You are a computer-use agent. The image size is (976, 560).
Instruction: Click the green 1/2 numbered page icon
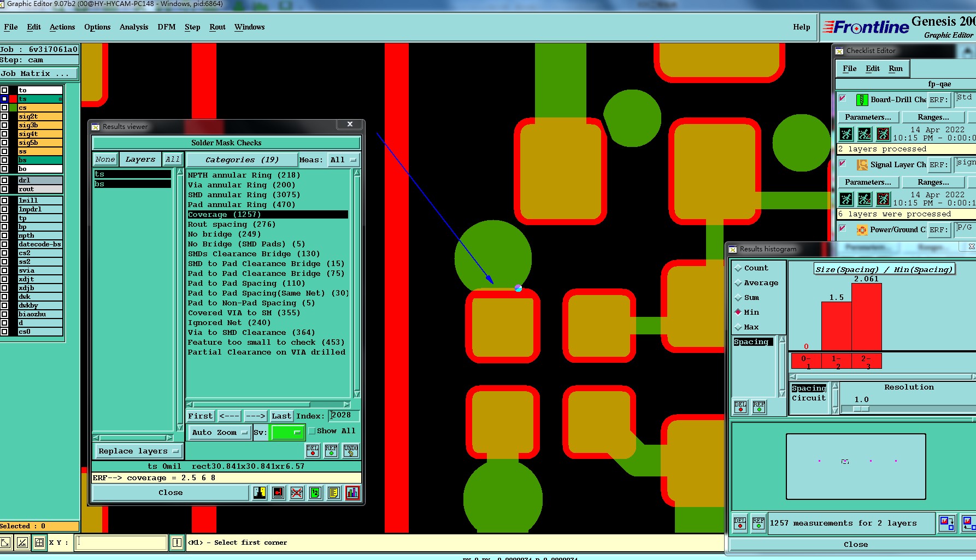(x=315, y=493)
